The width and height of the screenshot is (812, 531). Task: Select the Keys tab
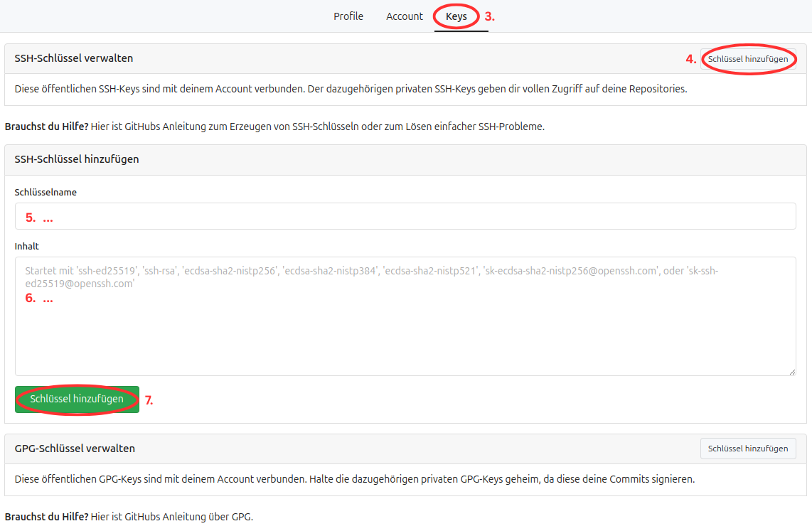tap(456, 16)
